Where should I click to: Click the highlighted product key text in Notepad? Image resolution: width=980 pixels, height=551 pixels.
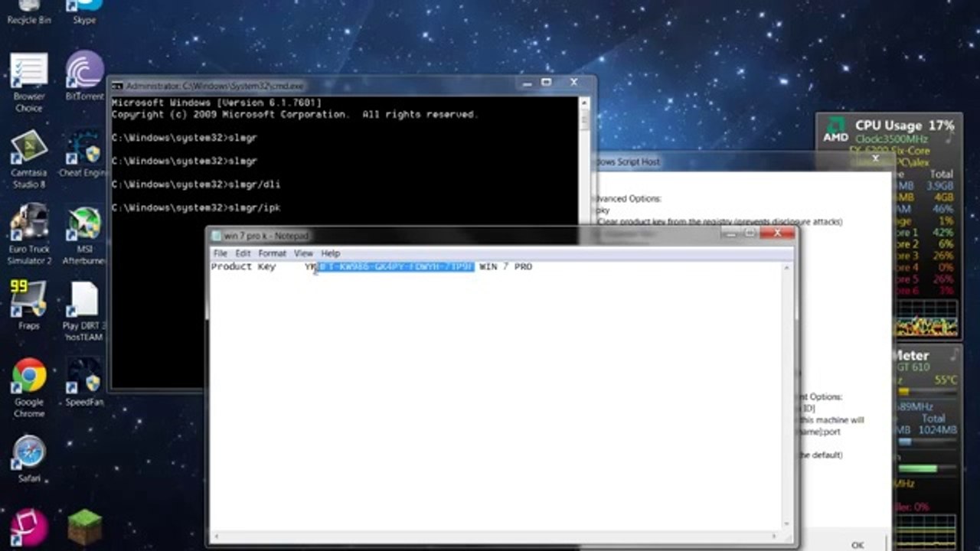[x=396, y=266]
